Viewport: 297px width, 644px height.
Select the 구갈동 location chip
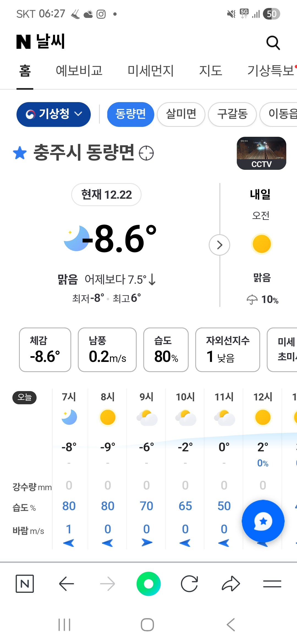point(232,114)
